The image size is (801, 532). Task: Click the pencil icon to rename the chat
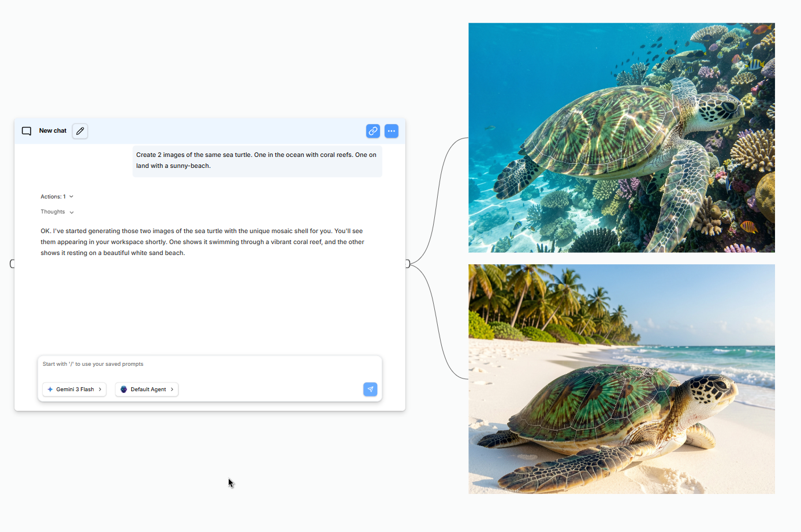[x=80, y=131]
